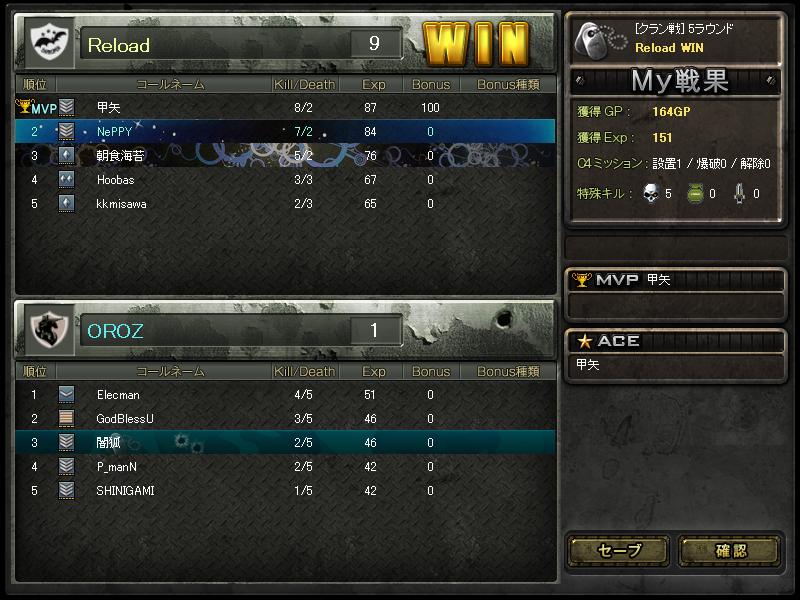Click the gold star ACE icon
This screenshot has height=600, width=800.
pos(584,341)
